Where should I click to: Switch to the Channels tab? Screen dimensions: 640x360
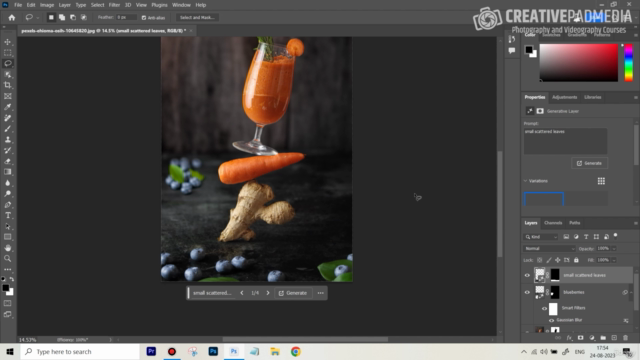coord(553,223)
